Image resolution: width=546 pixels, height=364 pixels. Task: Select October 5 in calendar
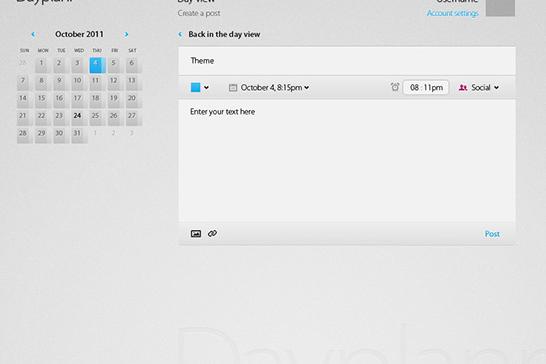[115, 65]
